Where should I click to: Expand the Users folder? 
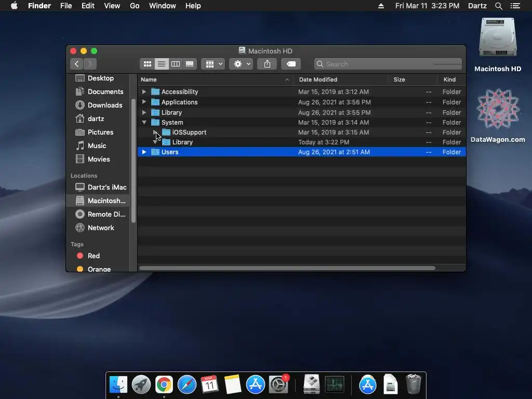(x=144, y=152)
